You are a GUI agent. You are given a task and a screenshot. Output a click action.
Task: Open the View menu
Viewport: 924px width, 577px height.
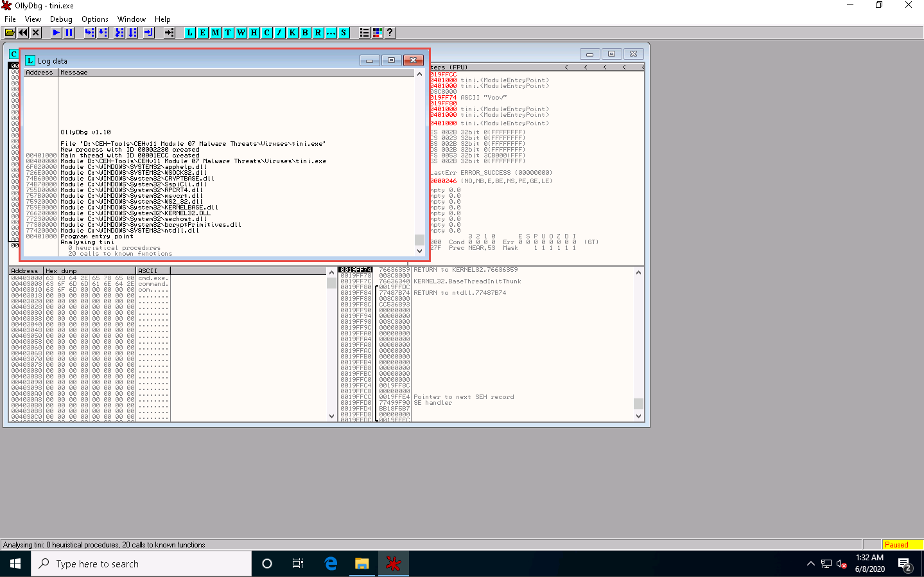(33, 19)
